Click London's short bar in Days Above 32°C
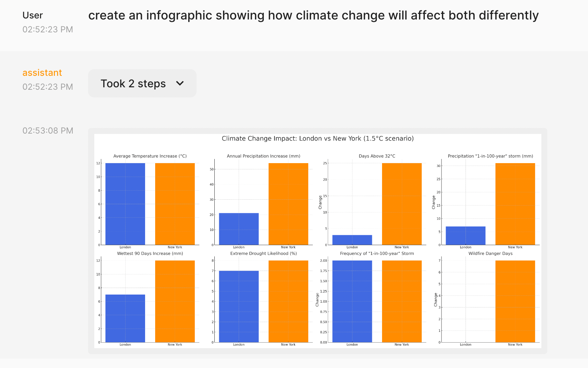The image size is (588, 368). click(352, 240)
